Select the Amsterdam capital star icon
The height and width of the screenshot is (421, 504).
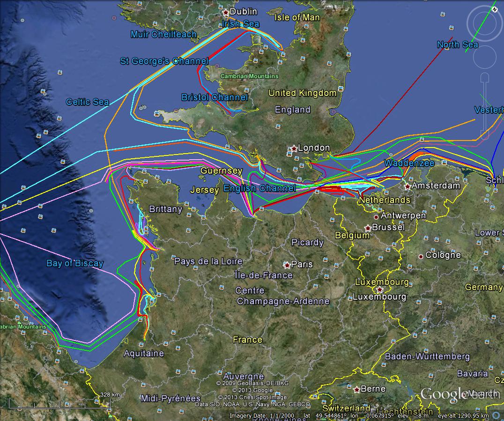(408, 186)
